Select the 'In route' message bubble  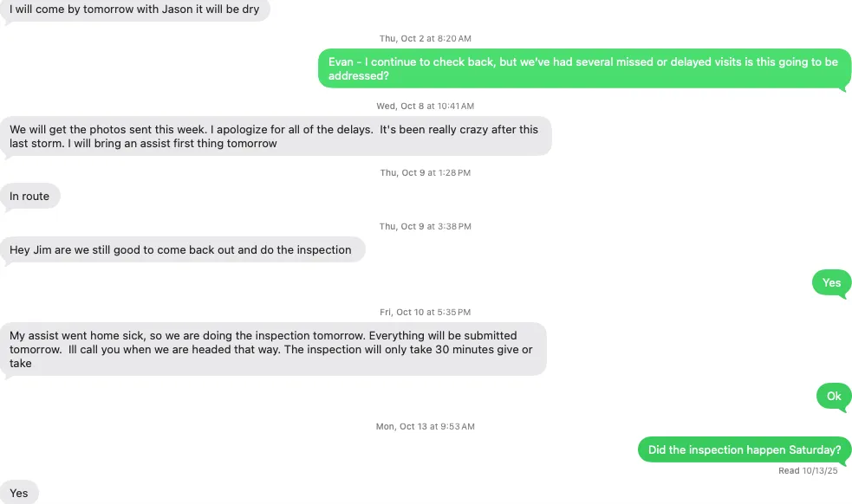tap(29, 197)
